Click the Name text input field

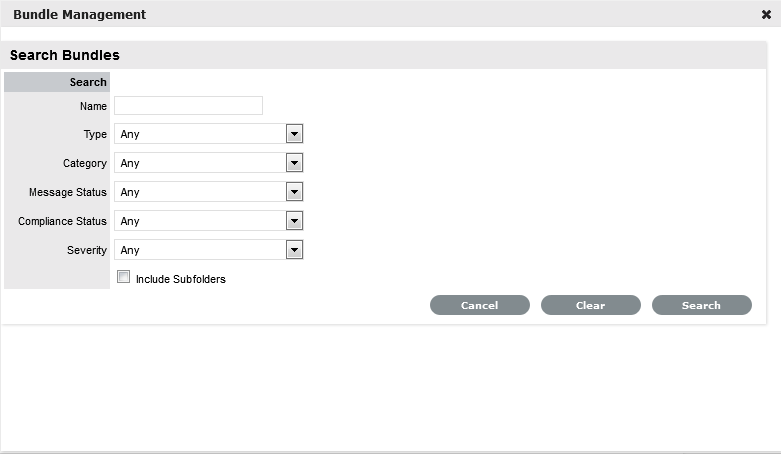pyautogui.click(x=188, y=106)
